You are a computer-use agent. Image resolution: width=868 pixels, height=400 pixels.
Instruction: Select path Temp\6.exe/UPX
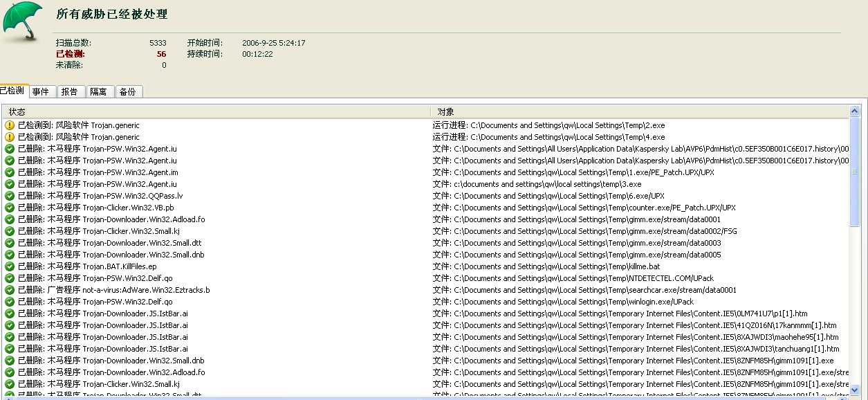click(x=548, y=196)
